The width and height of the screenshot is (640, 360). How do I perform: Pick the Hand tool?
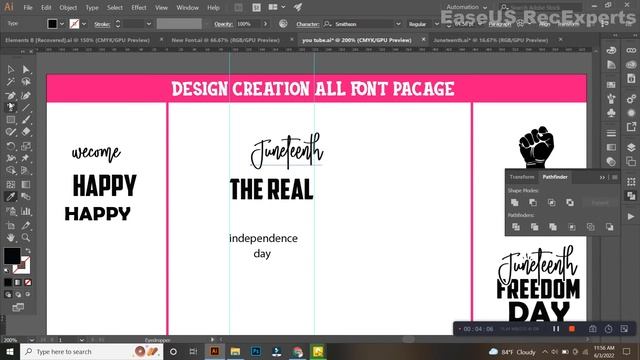pyautogui.click(x=11, y=238)
